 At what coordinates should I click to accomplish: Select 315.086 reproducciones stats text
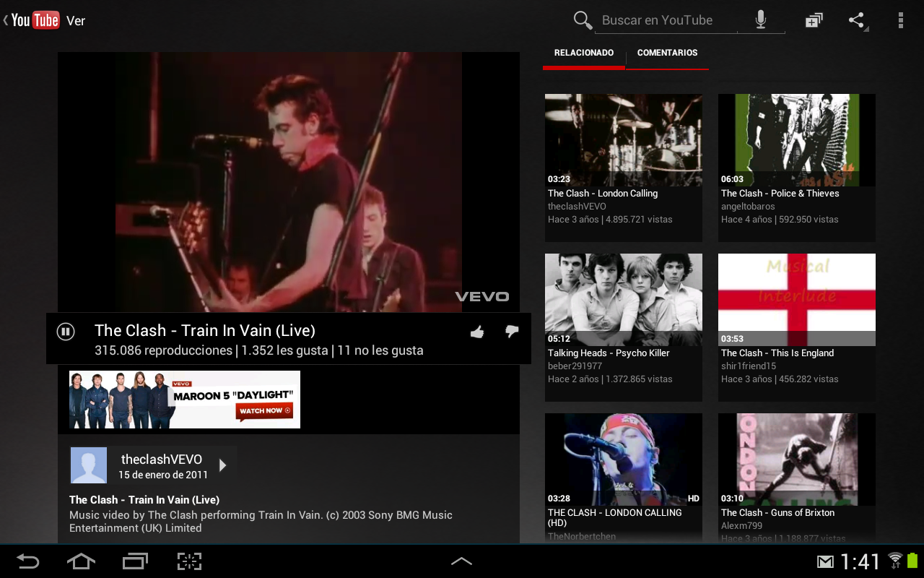[x=163, y=351]
